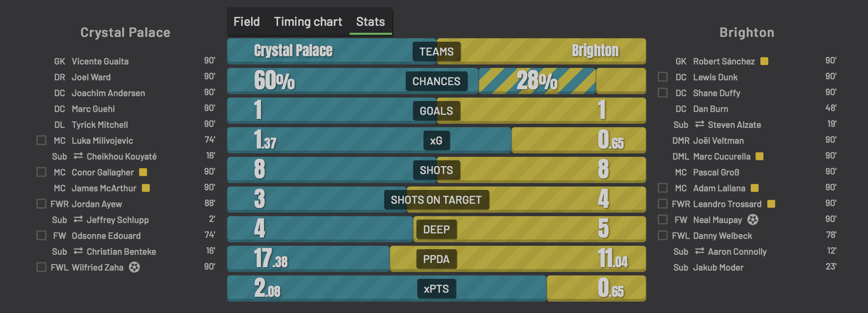Click the substitution arrows icon before Jeffrey Schlupp
This screenshot has height=313, width=868.
[x=78, y=220]
